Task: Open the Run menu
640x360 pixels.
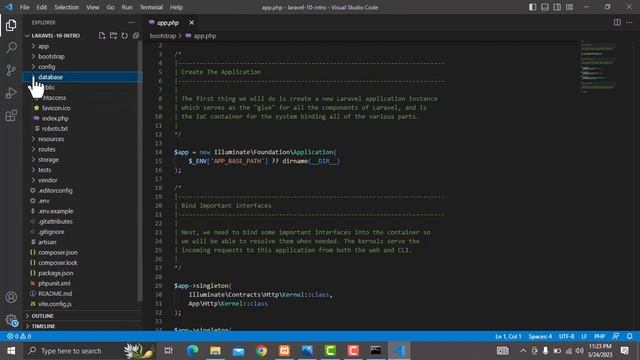Action: (x=127, y=7)
